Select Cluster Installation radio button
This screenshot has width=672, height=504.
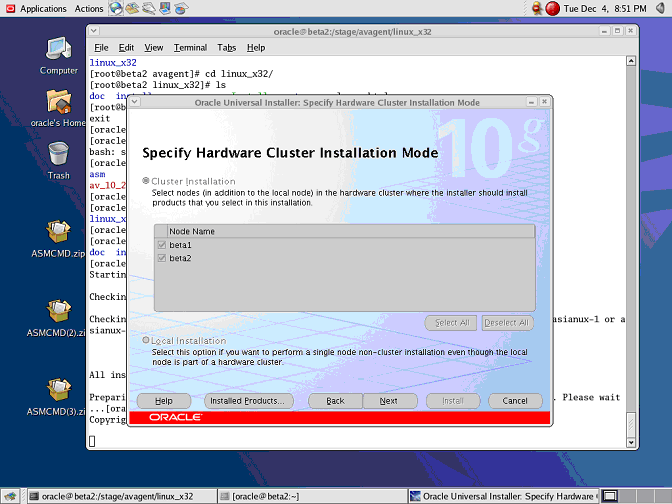click(x=146, y=181)
